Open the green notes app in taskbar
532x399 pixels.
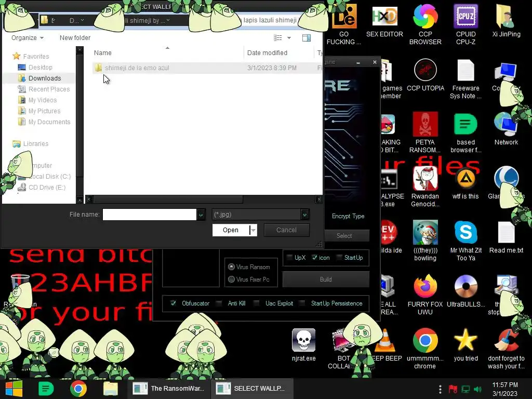[x=46, y=389]
